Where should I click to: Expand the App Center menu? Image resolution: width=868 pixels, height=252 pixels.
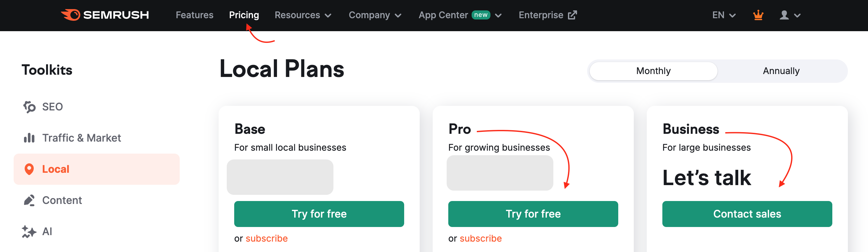[459, 15]
